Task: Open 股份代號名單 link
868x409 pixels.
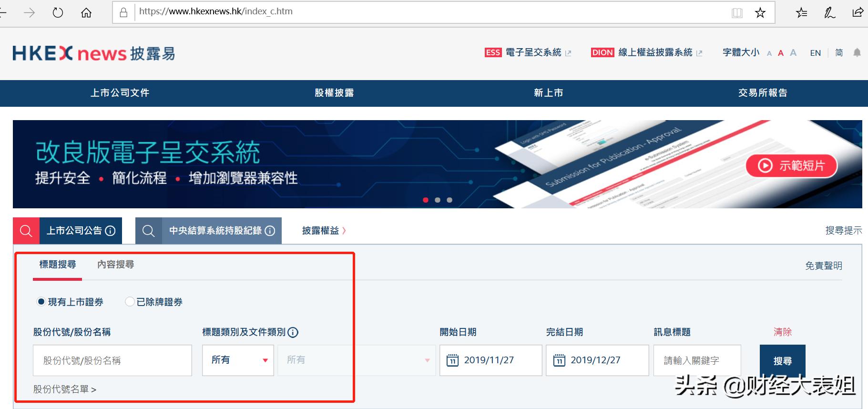Action: [65, 389]
